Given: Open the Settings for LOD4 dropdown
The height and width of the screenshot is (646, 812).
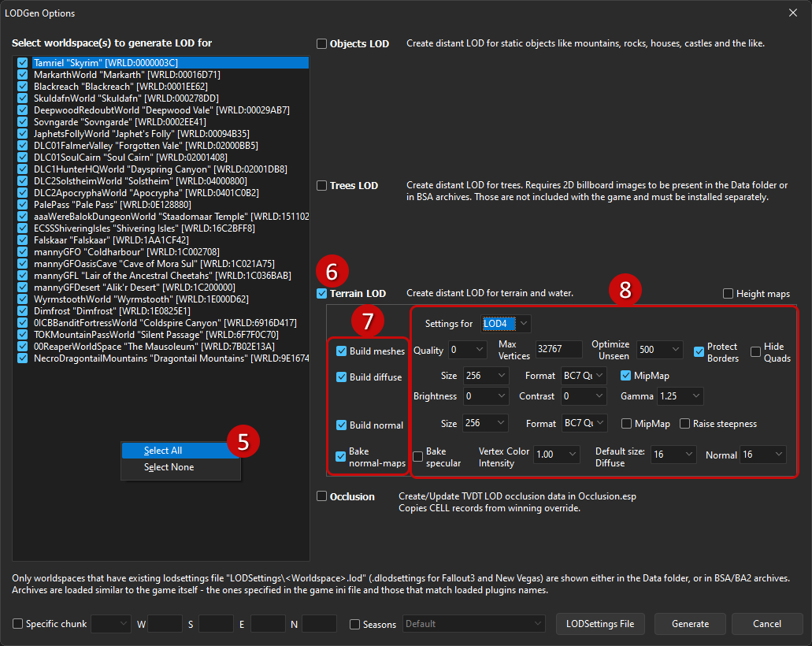Looking at the screenshot, I should point(506,324).
